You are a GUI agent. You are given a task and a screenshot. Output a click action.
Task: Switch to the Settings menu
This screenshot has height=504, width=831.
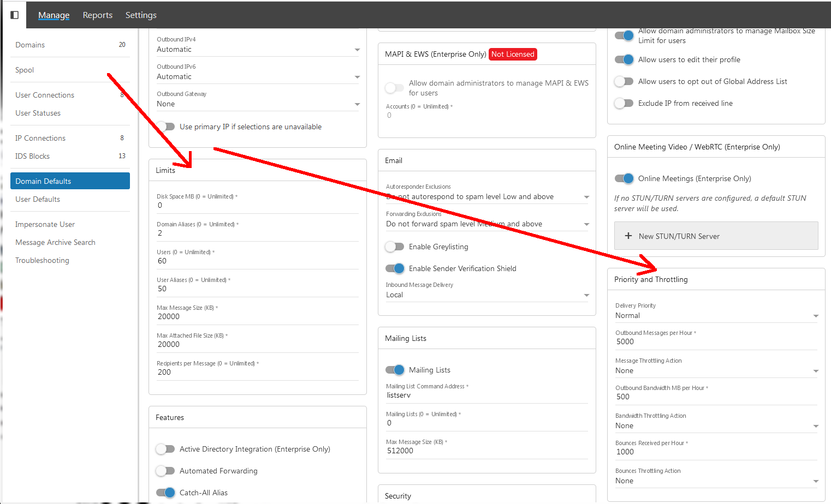pos(141,15)
